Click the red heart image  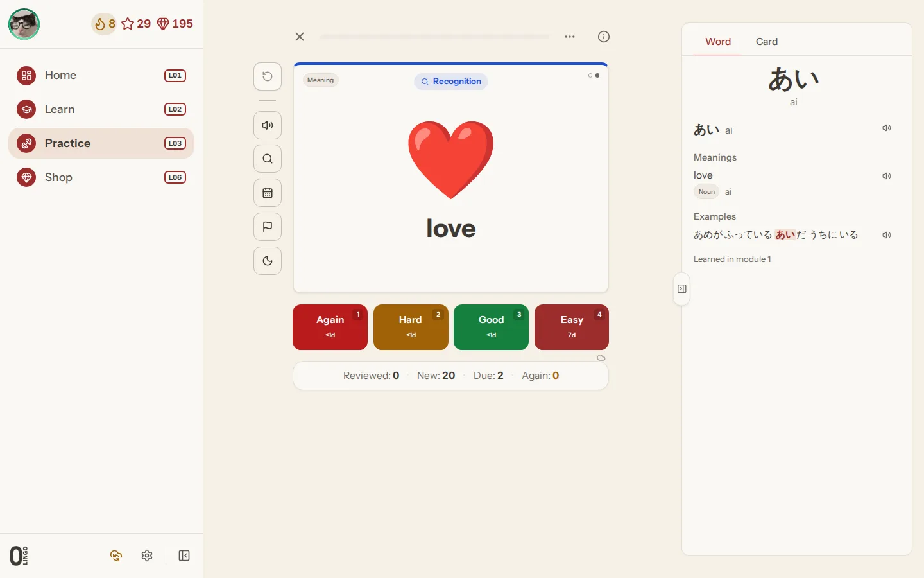point(451,160)
